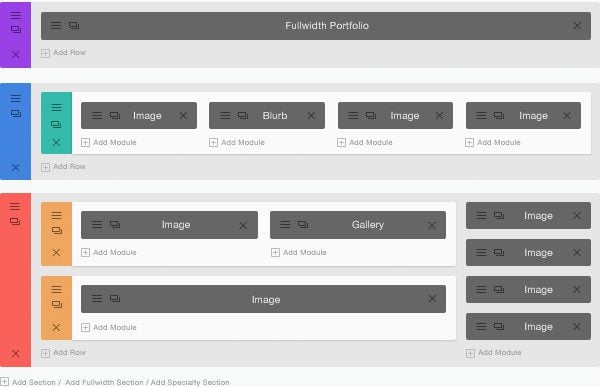The width and height of the screenshot is (600, 387).
Task: Clone the first orange row
Action: click(x=57, y=230)
